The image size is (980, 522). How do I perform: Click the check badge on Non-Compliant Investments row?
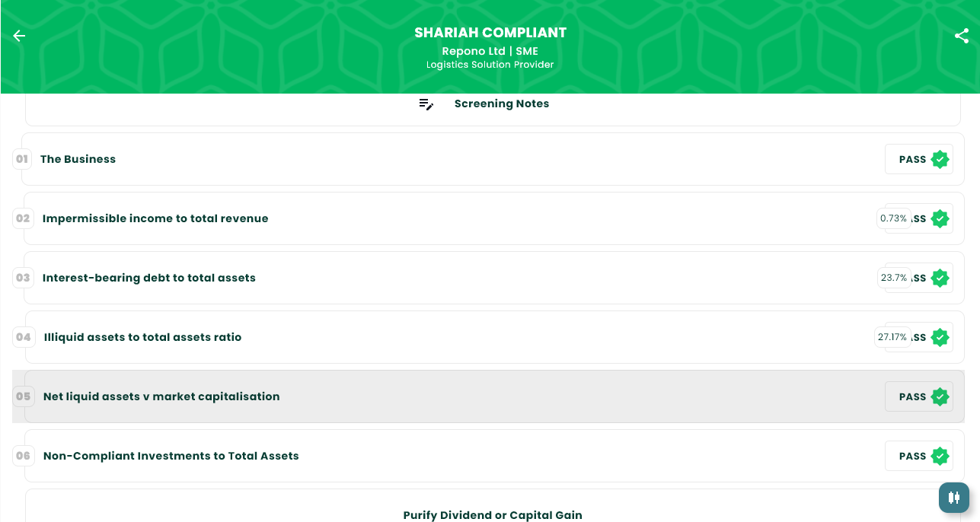(940, 456)
